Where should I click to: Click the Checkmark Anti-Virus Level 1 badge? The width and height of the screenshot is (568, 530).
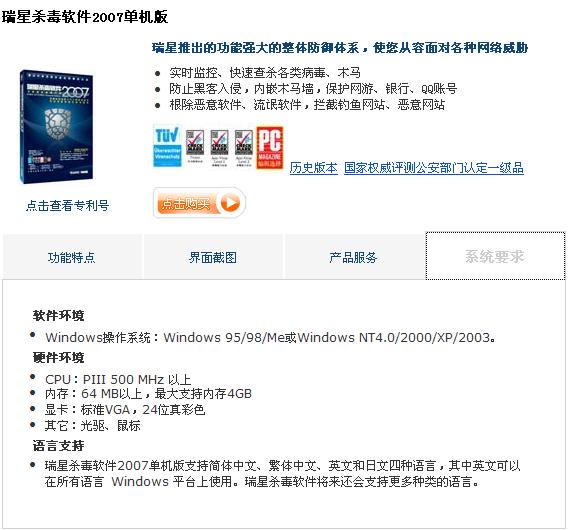(220, 148)
